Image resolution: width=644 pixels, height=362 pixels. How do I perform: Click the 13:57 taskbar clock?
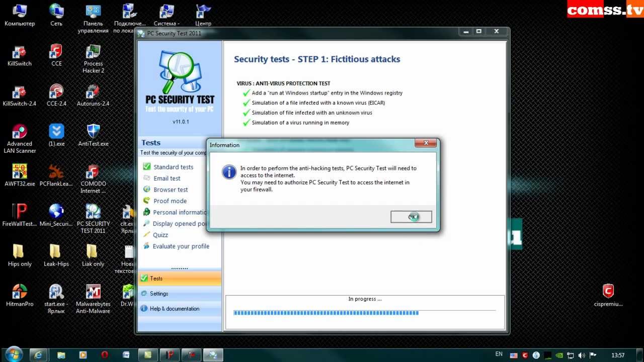pos(617,355)
